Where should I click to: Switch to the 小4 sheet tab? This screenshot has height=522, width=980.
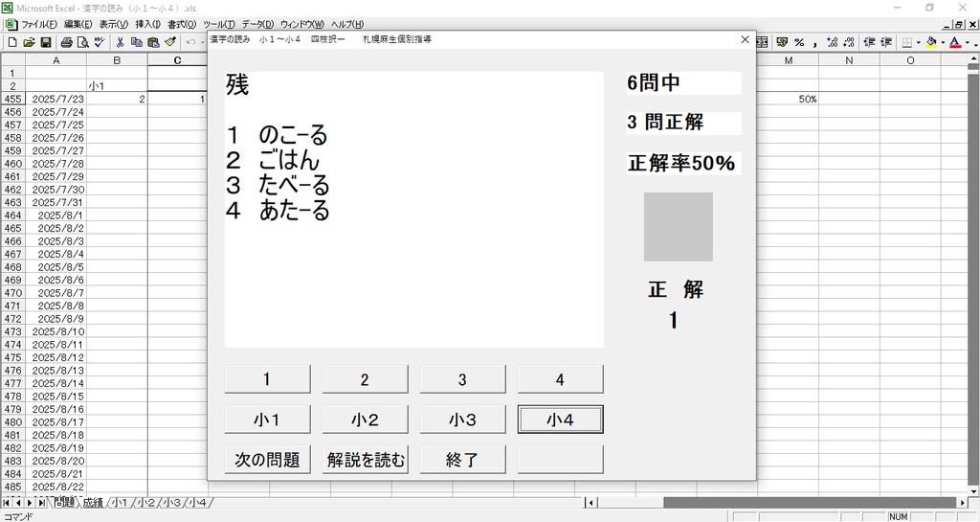click(x=198, y=503)
